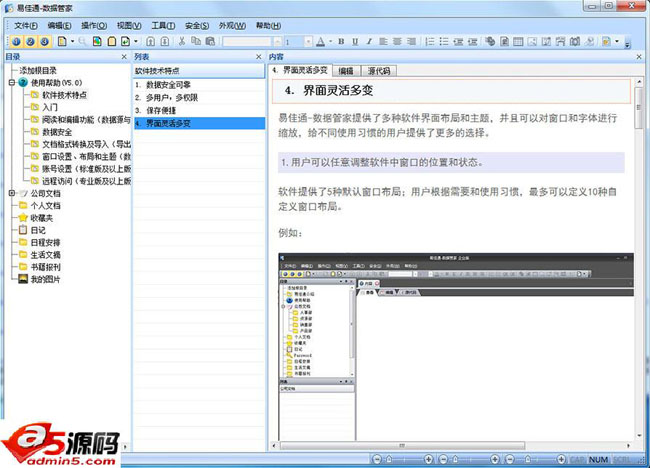The width and height of the screenshot is (650, 468).
Task: Toggle underline formatting
Action: point(355,41)
